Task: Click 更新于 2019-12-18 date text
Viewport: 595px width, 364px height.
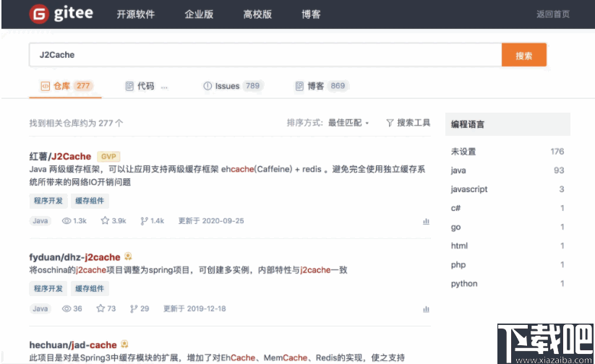Action: click(x=194, y=308)
